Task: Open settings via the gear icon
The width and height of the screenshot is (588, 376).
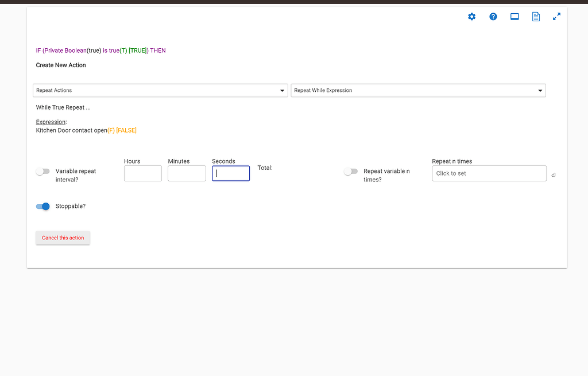Action: click(471, 17)
